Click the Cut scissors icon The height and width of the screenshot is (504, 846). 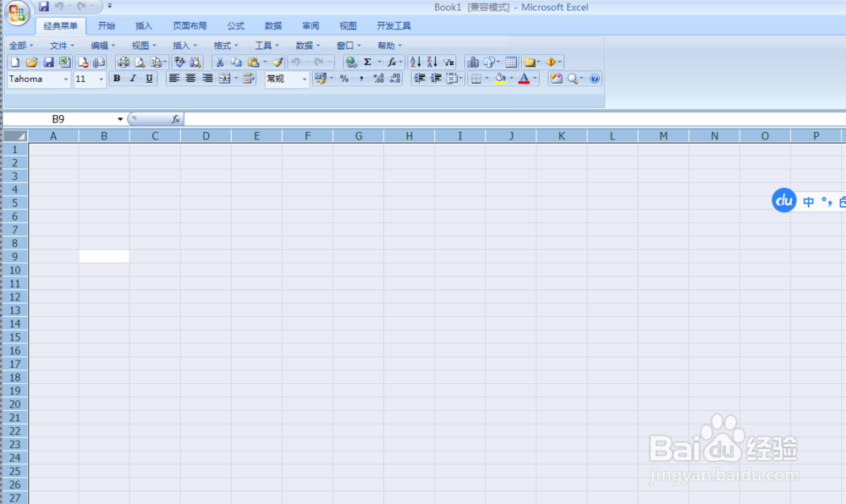click(x=220, y=63)
